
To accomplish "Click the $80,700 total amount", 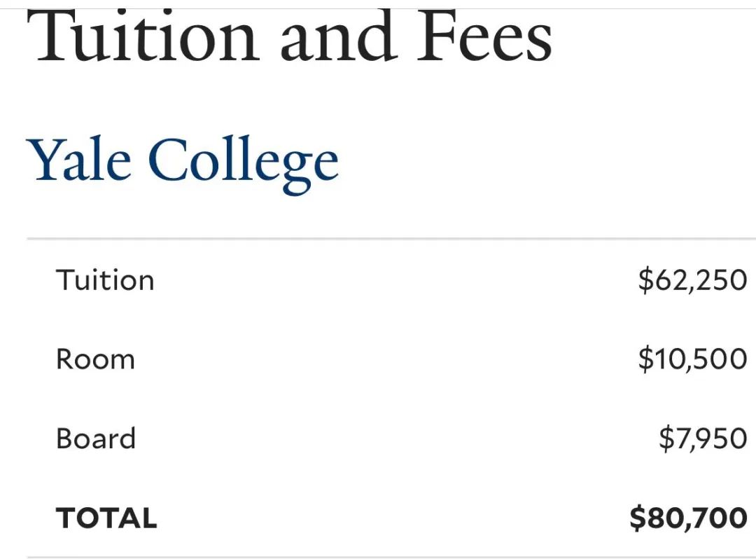I will [689, 518].
